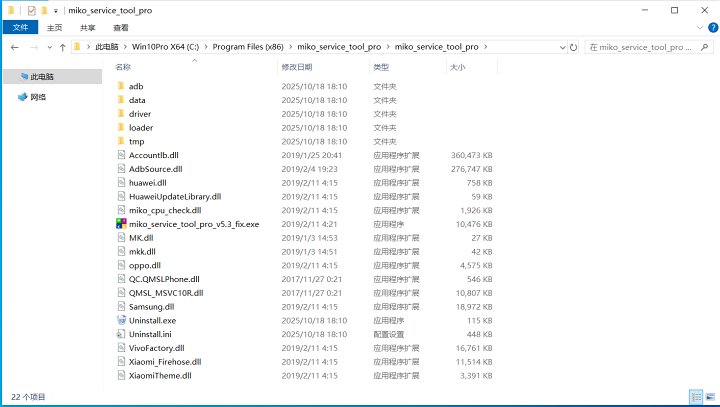
Task: Open the recent locations dropdown arrow
Action: tap(50, 47)
